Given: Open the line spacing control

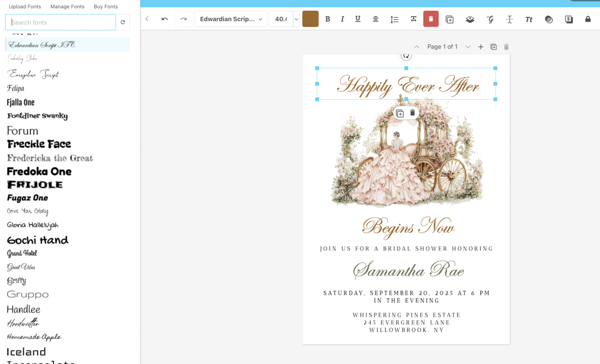Looking at the screenshot, I should coord(394,19).
